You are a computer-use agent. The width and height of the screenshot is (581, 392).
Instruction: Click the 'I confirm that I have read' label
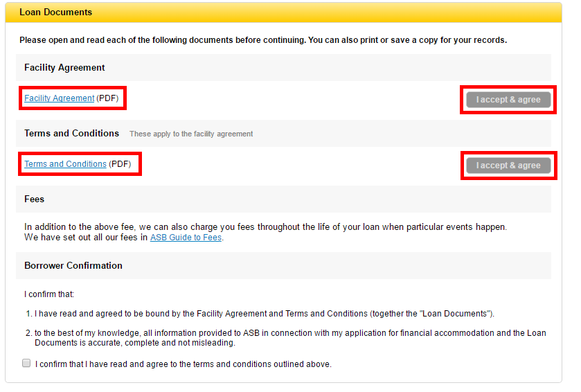click(184, 364)
